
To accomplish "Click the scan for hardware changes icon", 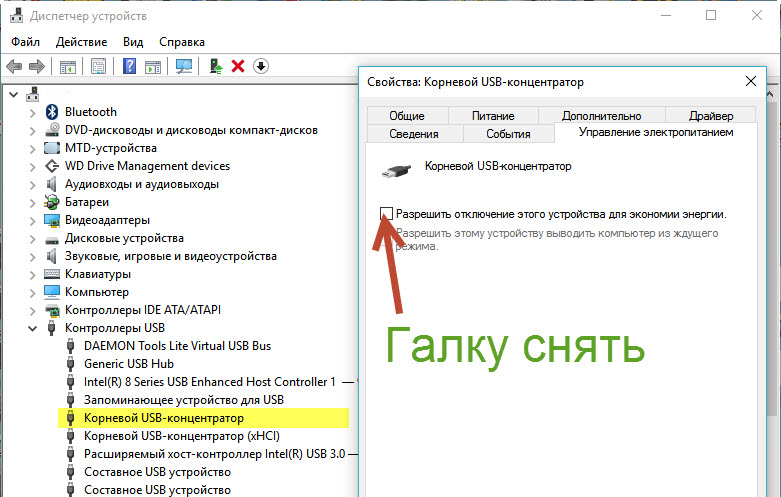I will pos(183,66).
